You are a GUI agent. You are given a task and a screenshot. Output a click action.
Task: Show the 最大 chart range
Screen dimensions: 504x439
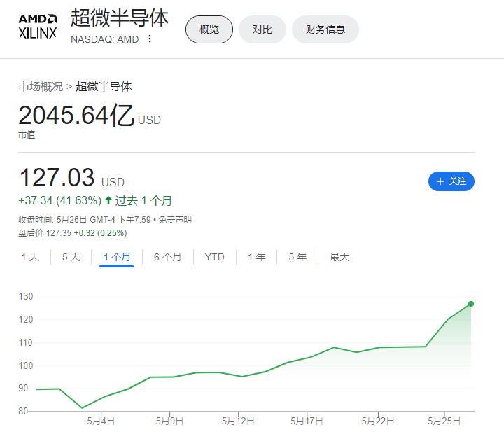(x=339, y=257)
